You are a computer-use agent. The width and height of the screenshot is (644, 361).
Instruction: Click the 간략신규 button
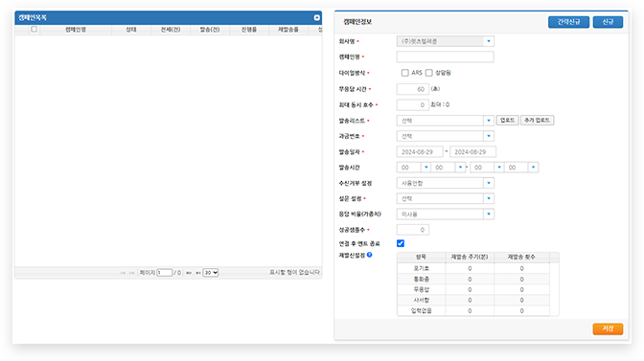click(568, 22)
